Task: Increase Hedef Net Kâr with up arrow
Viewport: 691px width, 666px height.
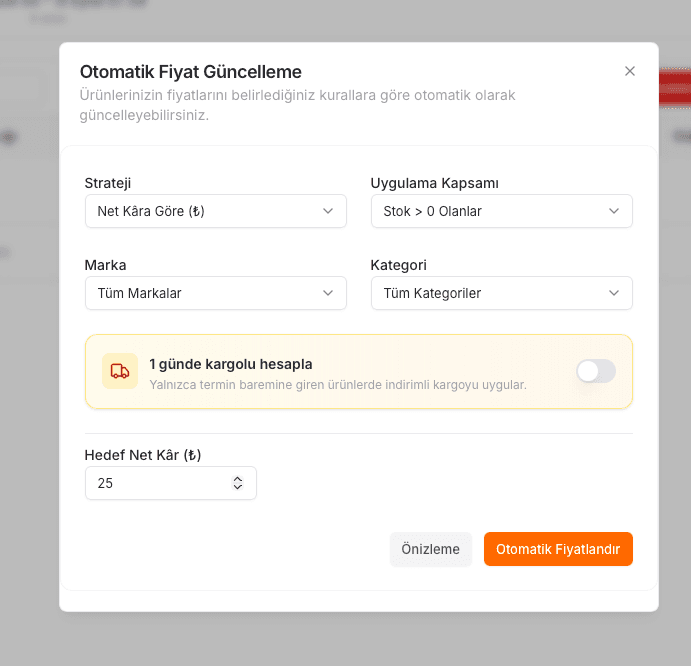Action: (238, 479)
